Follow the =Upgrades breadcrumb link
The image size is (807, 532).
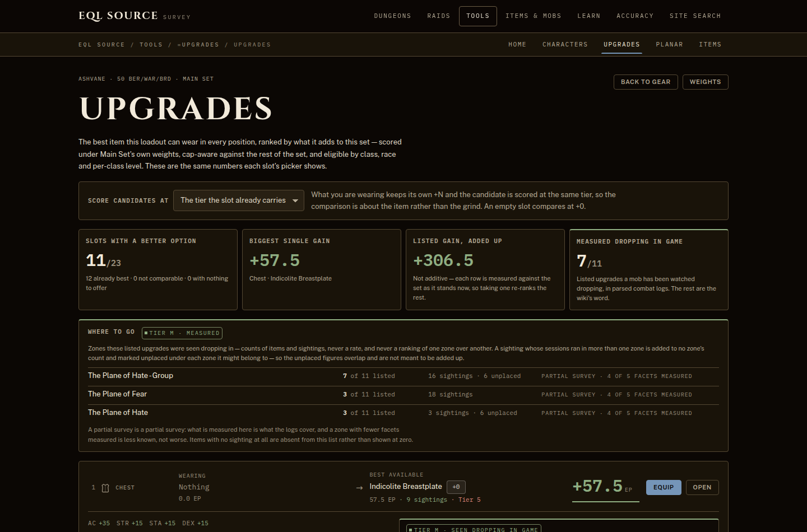tap(198, 45)
